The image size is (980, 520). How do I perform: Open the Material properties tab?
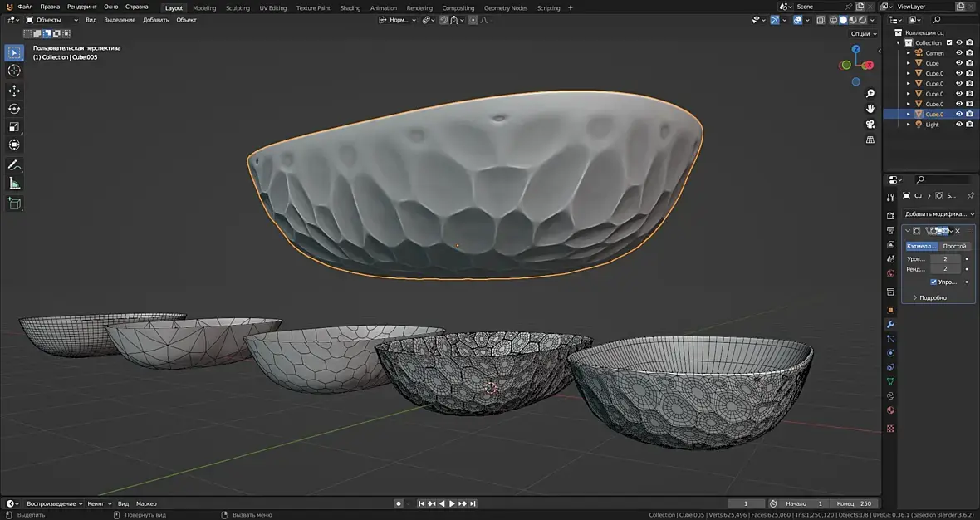[890, 410]
